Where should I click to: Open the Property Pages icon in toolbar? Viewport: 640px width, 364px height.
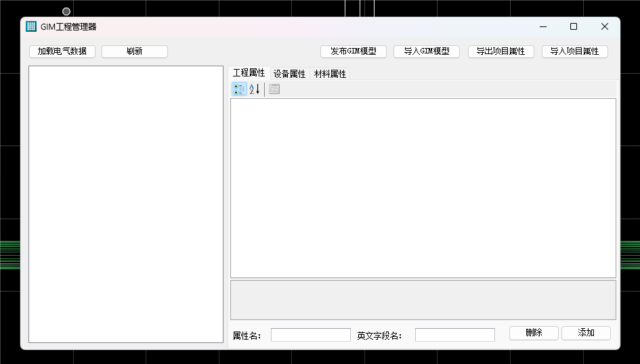pos(274,89)
